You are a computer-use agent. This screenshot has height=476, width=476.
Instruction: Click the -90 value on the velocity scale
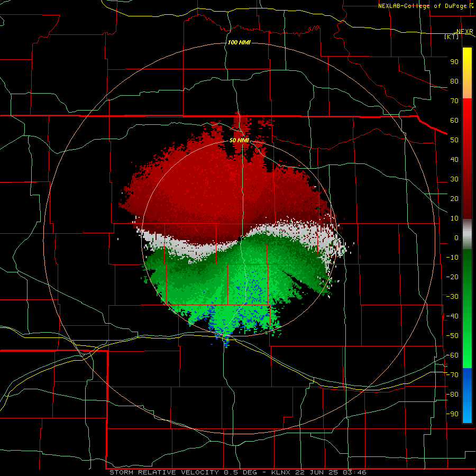click(452, 414)
